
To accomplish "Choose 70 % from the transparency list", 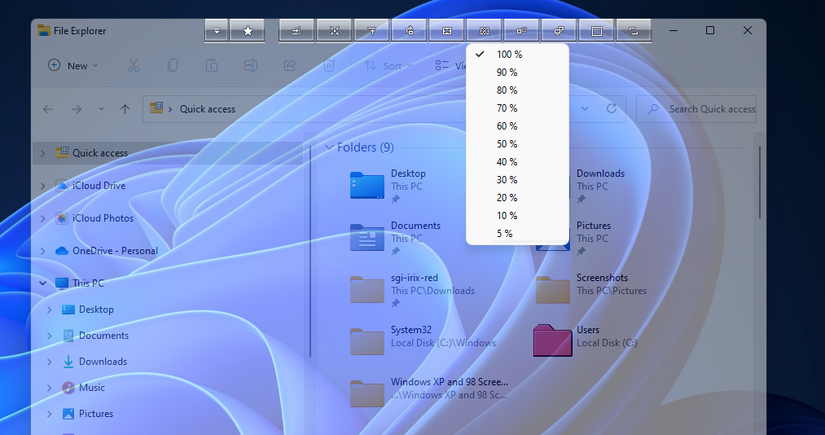I will [x=517, y=108].
